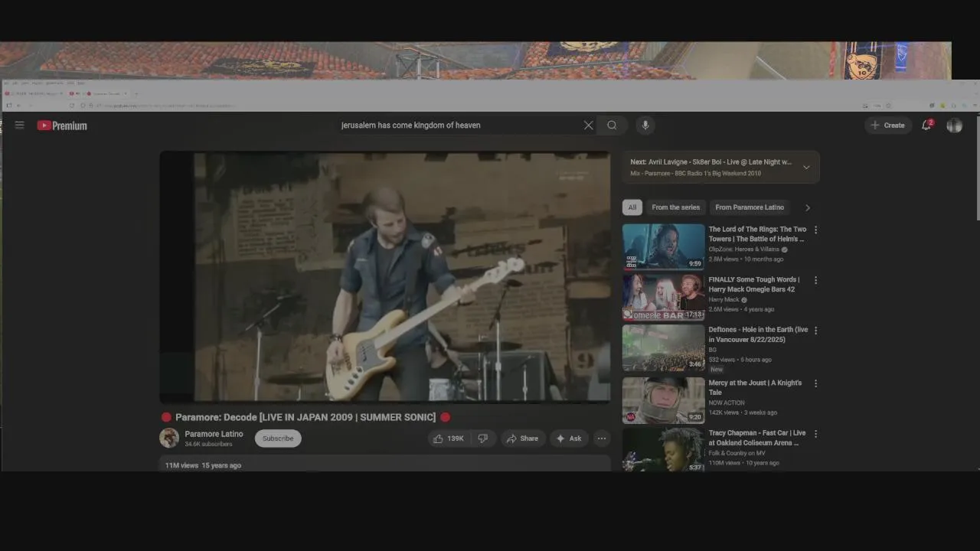Open options for Harry Mack video
The image size is (980, 551).
point(815,280)
